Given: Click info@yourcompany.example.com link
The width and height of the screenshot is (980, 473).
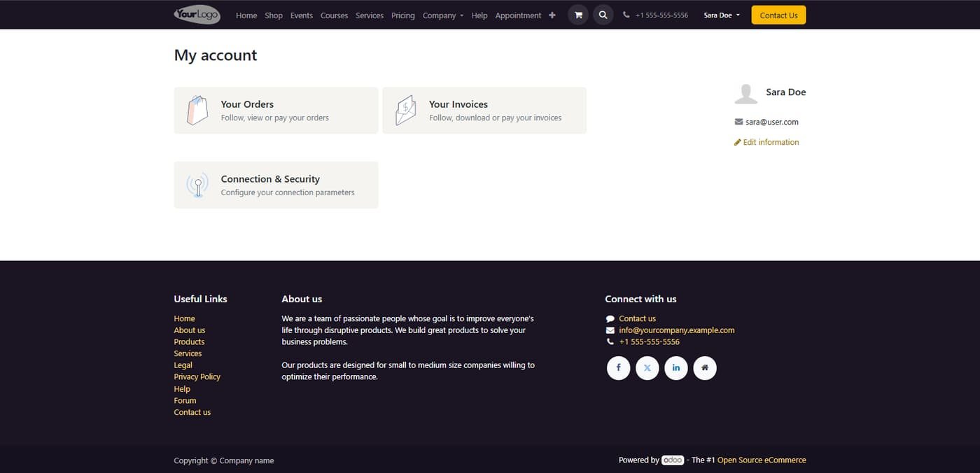Looking at the screenshot, I should tap(677, 330).
